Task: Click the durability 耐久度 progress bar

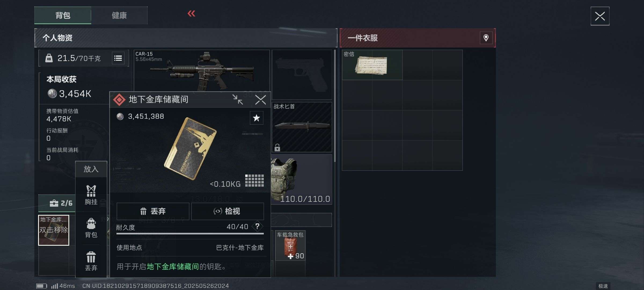Action: [x=190, y=234]
